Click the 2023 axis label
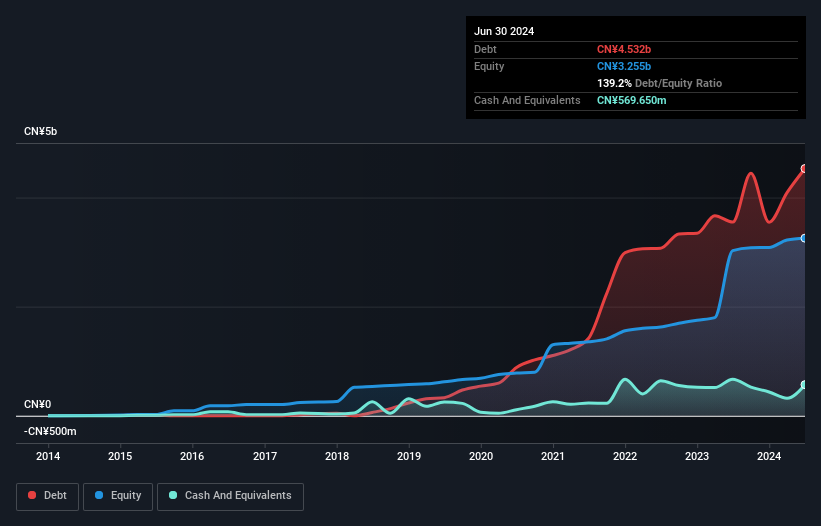 pos(697,456)
